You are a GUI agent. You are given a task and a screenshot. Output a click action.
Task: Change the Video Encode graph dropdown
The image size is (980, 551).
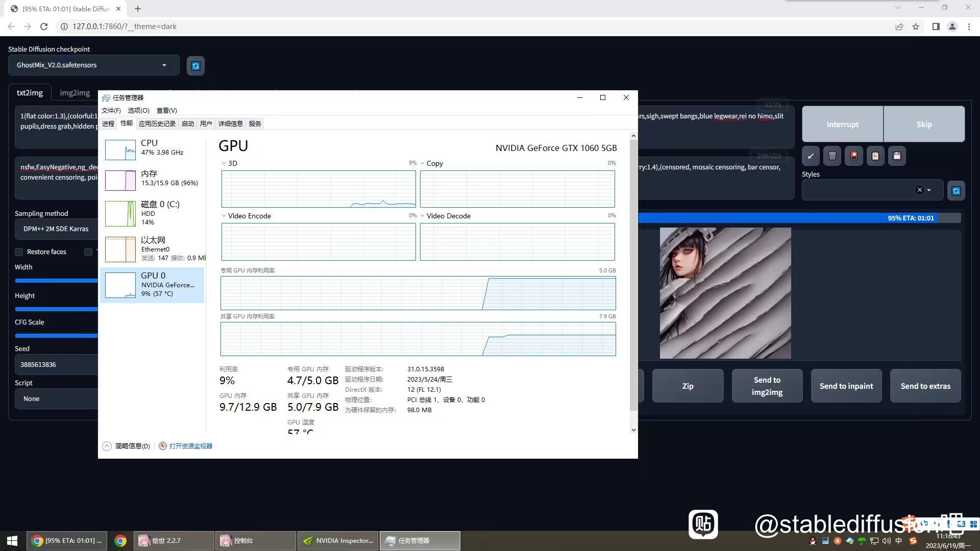(x=224, y=216)
